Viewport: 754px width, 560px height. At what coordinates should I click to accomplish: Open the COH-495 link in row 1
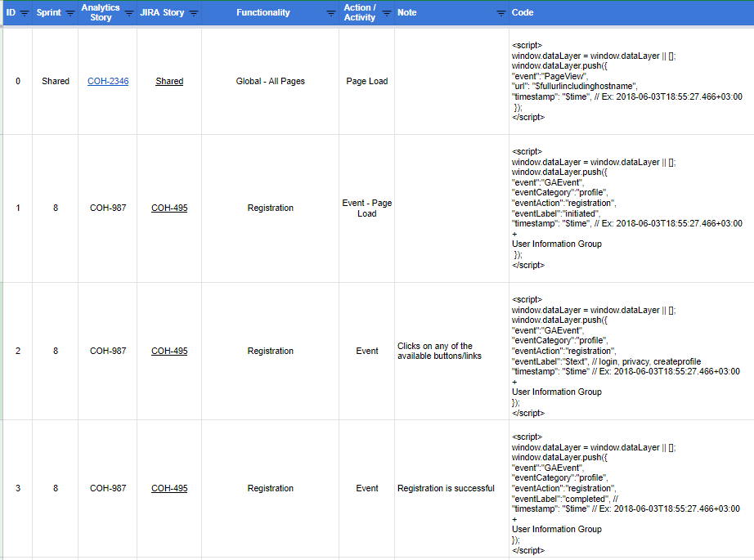pos(169,208)
